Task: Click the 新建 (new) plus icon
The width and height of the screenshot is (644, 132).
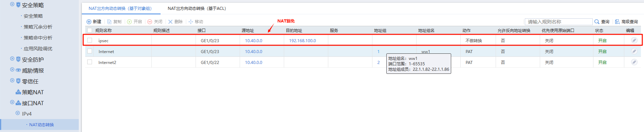Action: point(89,22)
